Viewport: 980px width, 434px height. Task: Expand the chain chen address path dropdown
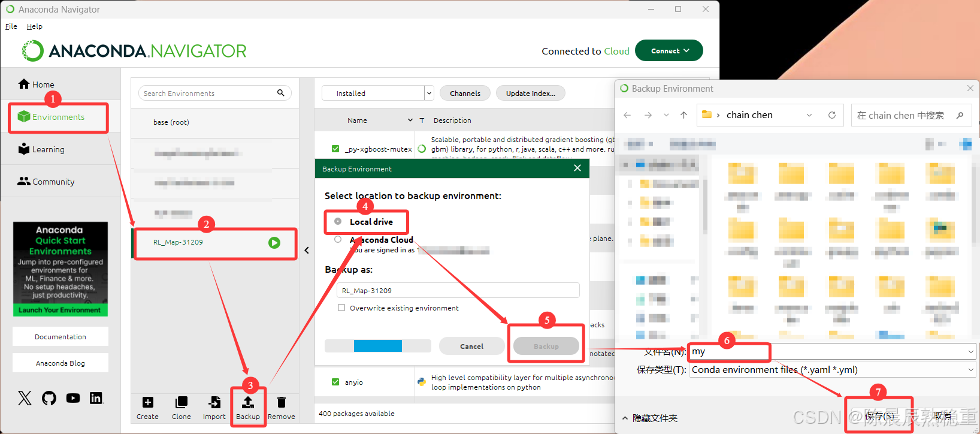tap(809, 115)
